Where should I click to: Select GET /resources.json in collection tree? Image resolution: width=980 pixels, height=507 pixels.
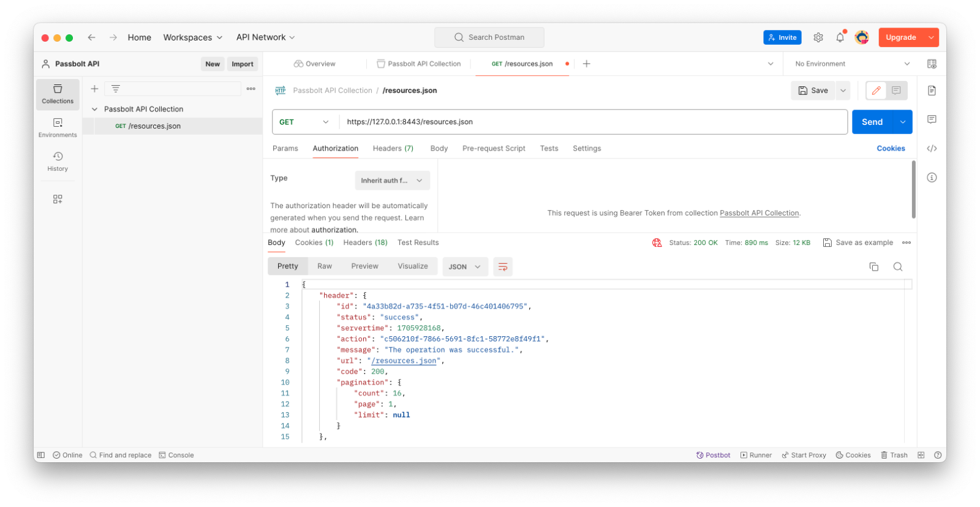point(172,126)
